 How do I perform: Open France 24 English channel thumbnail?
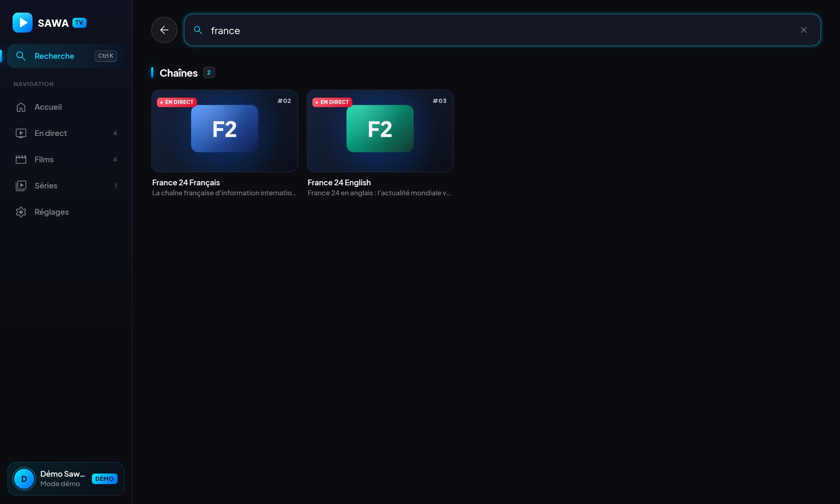click(x=380, y=131)
